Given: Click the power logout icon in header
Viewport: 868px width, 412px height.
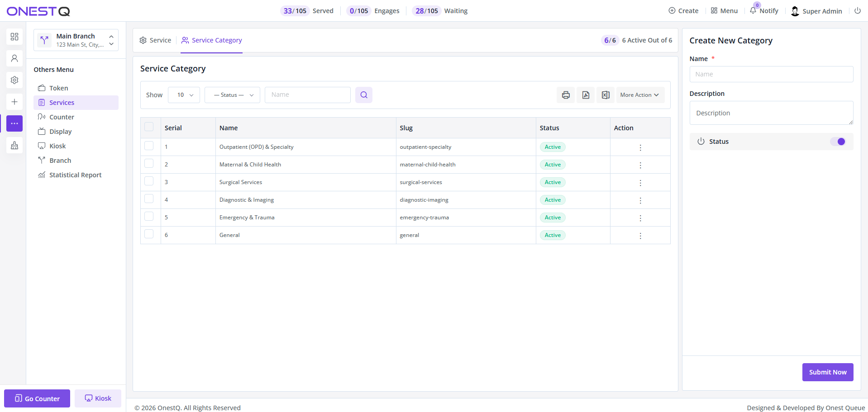Looking at the screenshot, I should pyautogui.click(x=858, y=10).
